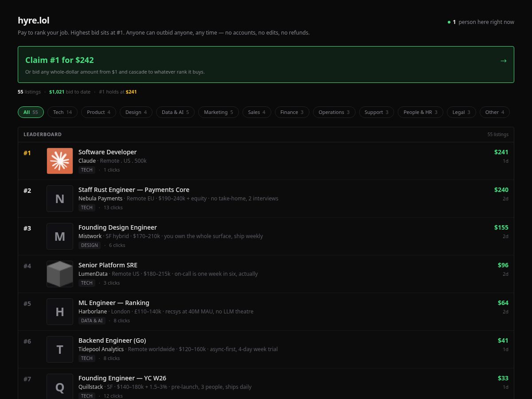Select the All 55 filter
532x399 pixels.
(x=31, y=112)
